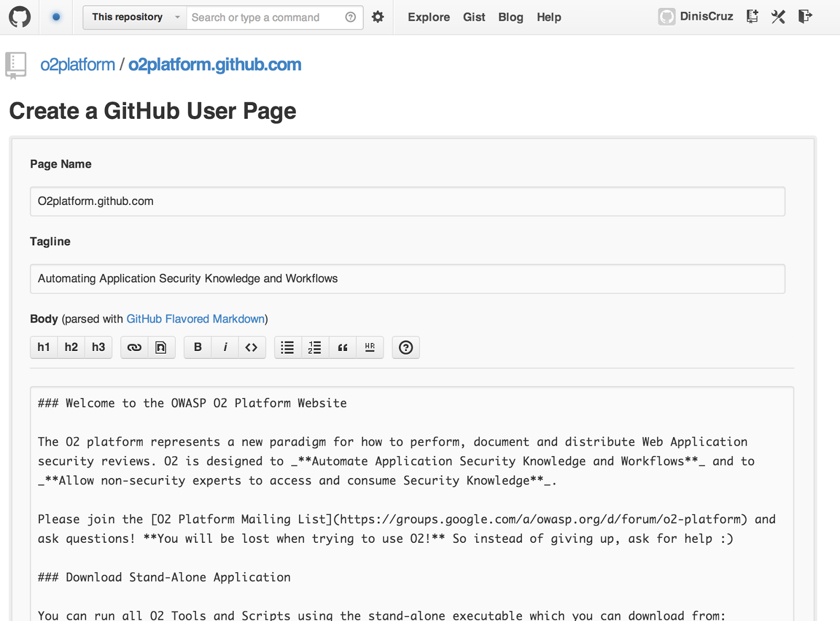Apply bold formatting with the B button
The height and width of the screenshot is (621, 840).
coord(198,347)
